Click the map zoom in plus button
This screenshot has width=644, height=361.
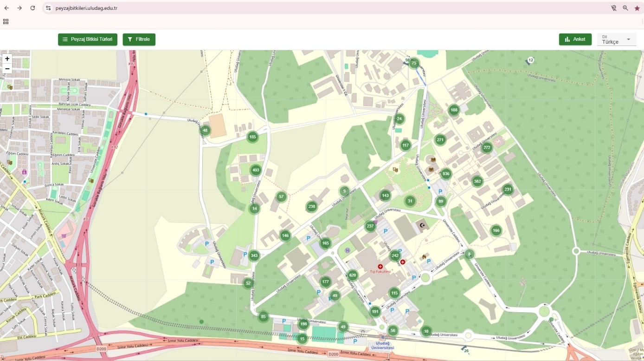point(7,59)
